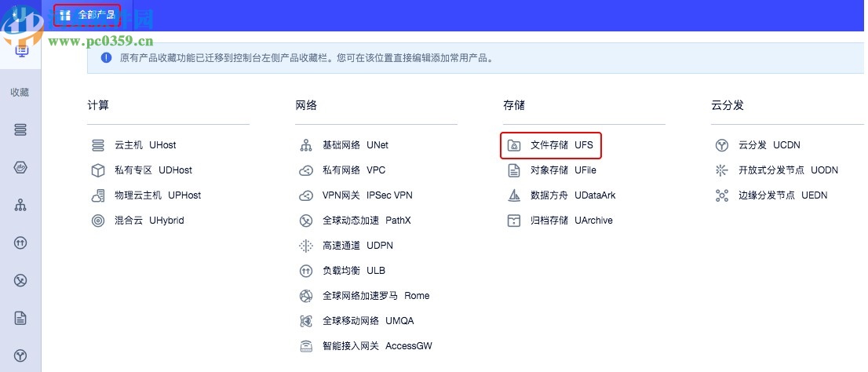Click the sidebar document icon
The image size is (868, 372).
[x=20, y=319]
